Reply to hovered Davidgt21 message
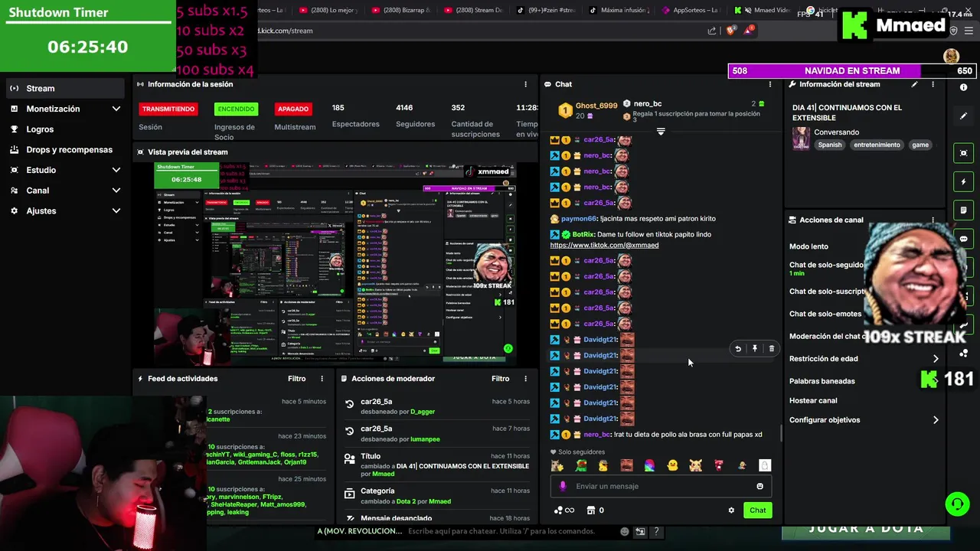 click(738, 349)
